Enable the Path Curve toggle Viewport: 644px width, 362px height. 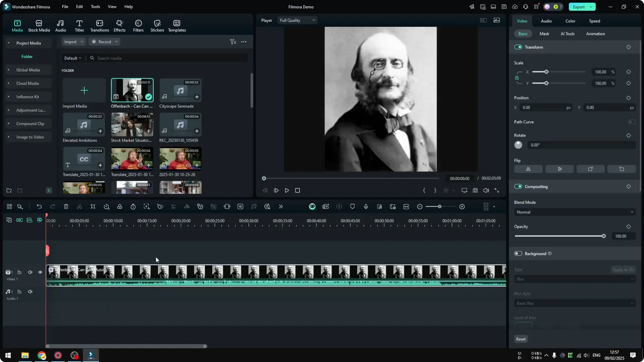click(632, 122)
